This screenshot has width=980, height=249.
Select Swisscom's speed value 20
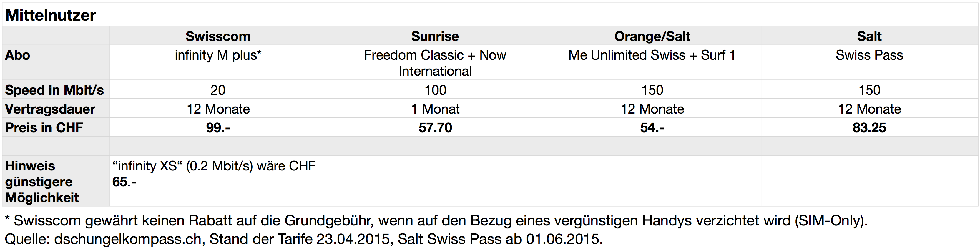[218, 90]
